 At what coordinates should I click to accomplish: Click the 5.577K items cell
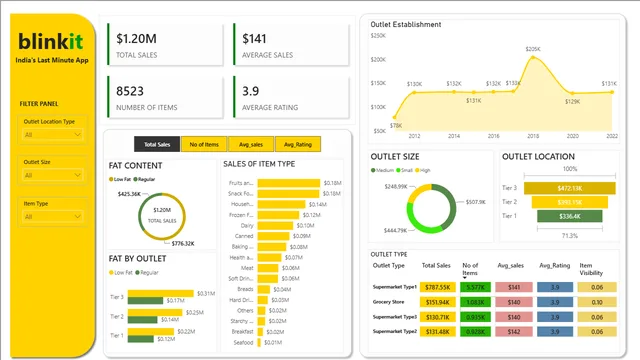476,287
